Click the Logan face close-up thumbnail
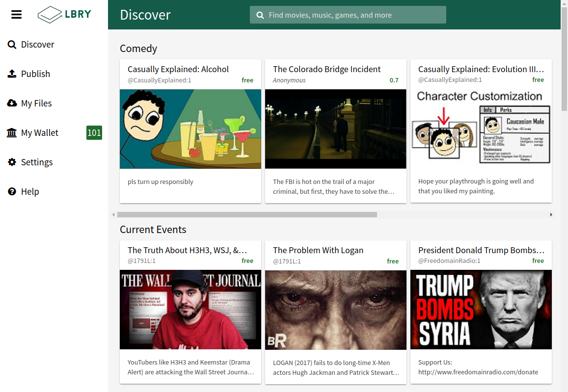This screenshot has width=568, height=392. coord(336,310)
